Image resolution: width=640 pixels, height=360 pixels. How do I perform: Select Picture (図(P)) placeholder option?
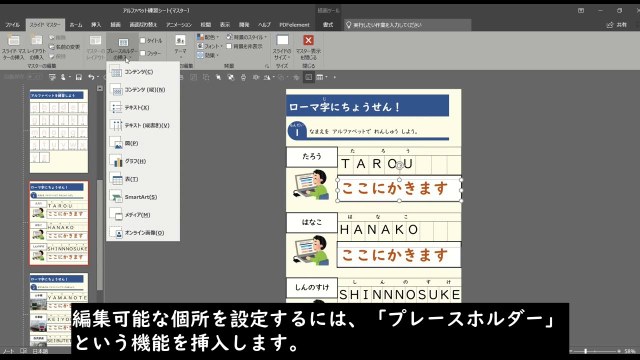pos(143,144)
